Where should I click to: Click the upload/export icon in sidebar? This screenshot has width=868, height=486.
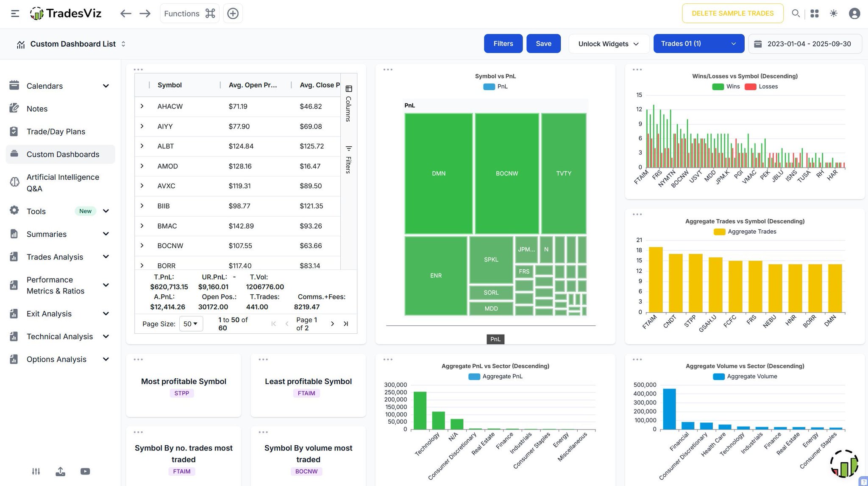pyautogui.click(x=60, y=471)
